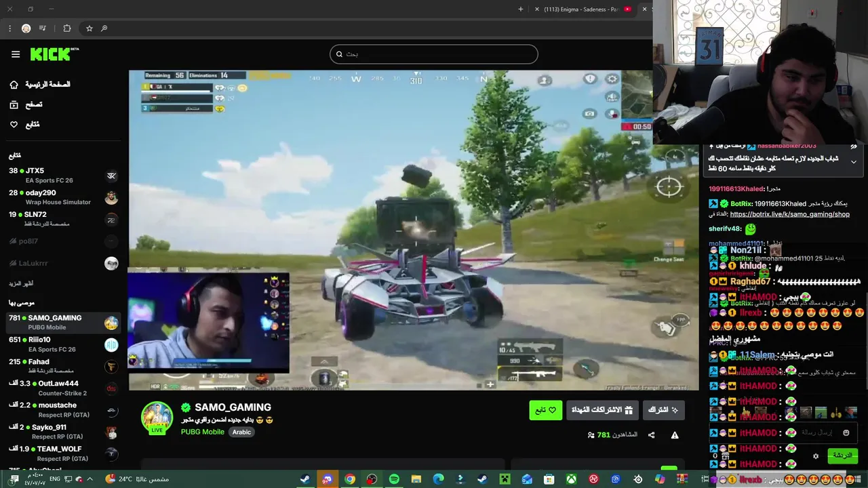Bookmark this page with the star icon
Viewport: 868px width, 488px height.
click(89, 28)
